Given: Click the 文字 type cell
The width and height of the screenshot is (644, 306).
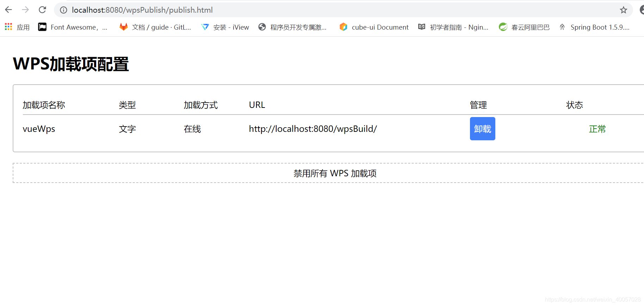Looking at the screenshot, I should click(128, 129).
